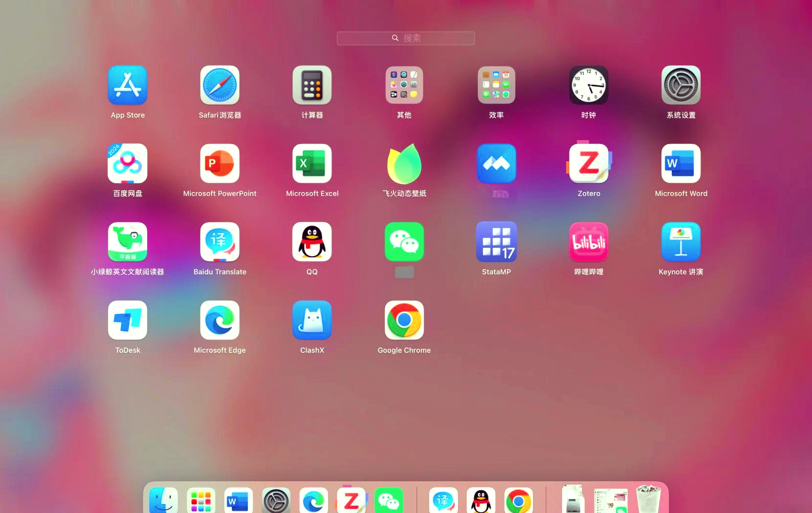Launch the 时钟 clock app
The image size is (812, 513).
click(x=589, y=85)
